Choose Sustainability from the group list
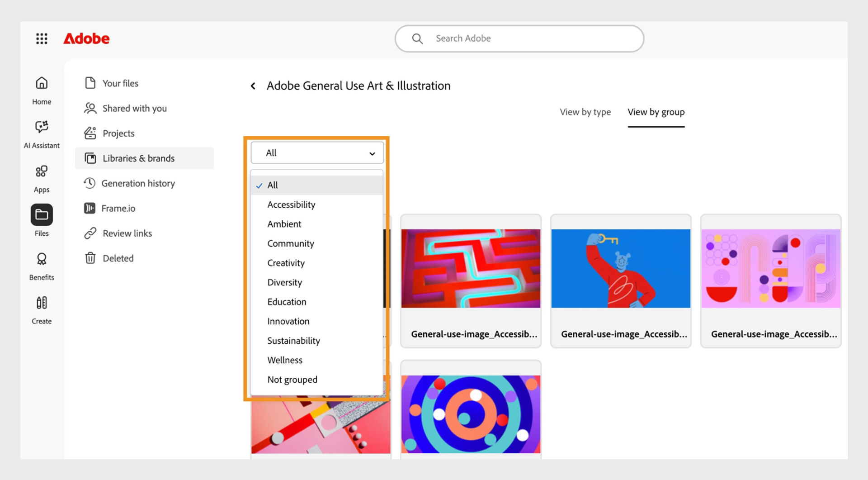868x480 pixels. (317, 341)
